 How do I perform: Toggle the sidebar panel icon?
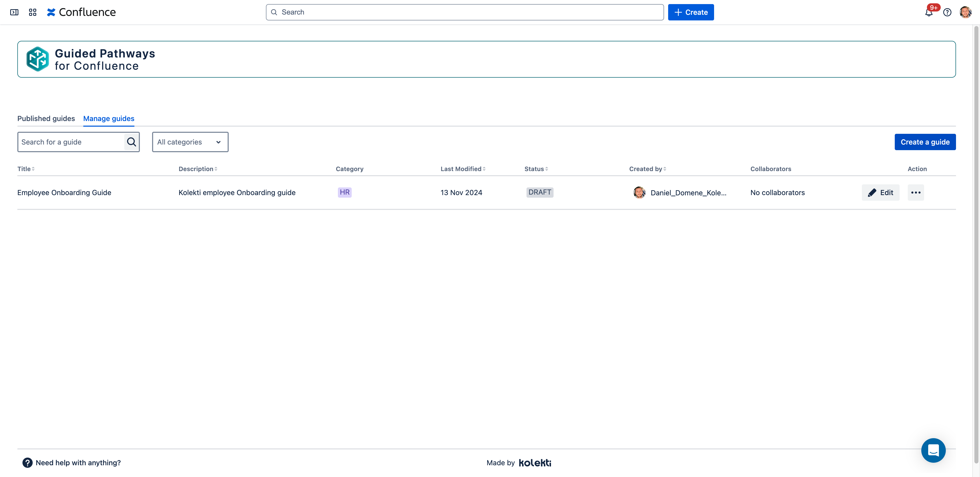[x=14, y=12]
